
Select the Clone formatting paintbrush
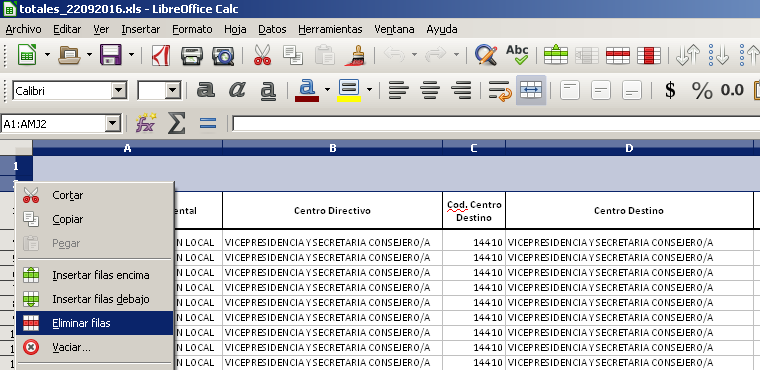(355, 55)
